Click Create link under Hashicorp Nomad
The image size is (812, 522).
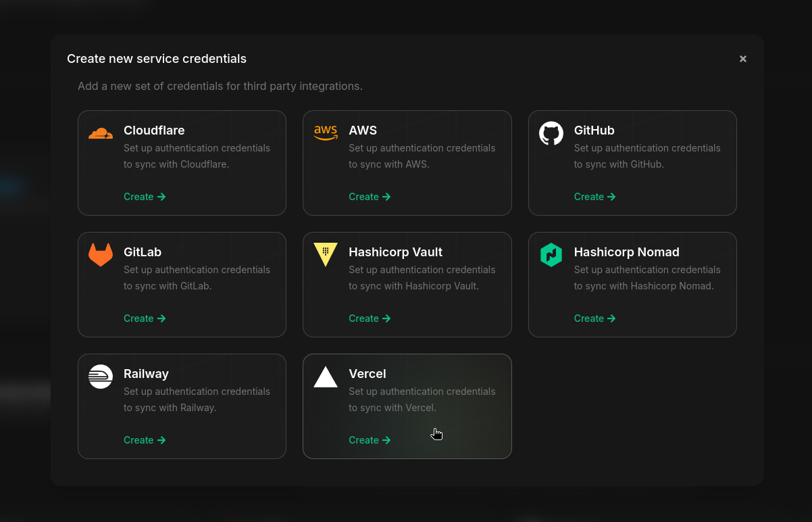[x=595, y=318]
